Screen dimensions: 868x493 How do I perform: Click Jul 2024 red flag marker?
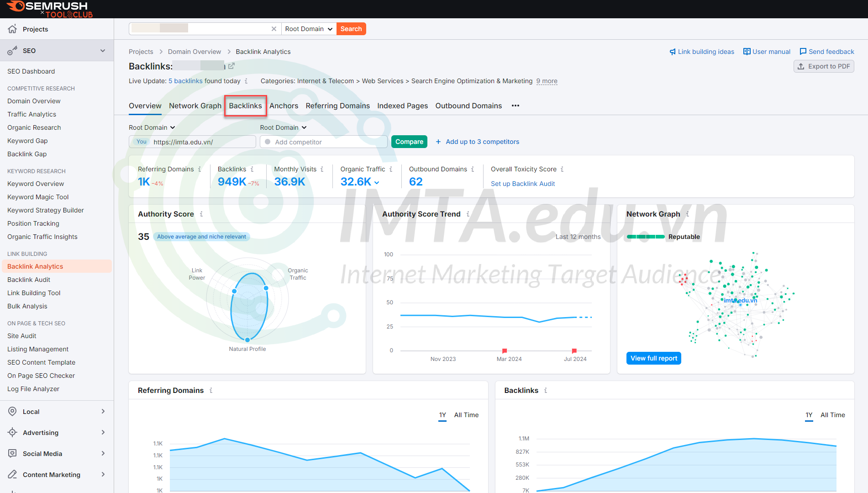574,351
